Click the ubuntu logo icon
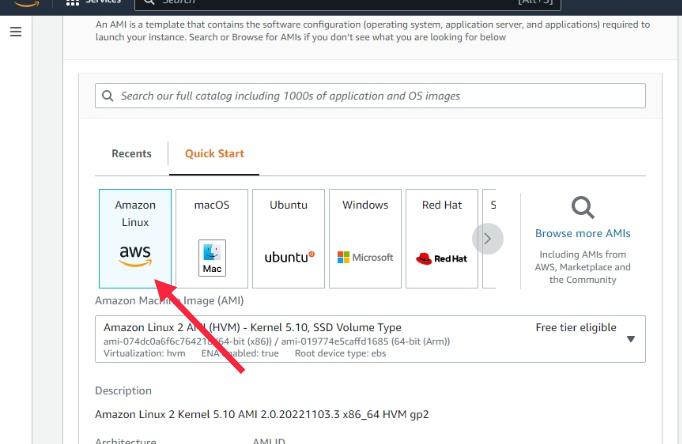Image resolution: width=682 pixels, height=444 pixels. (x=289, y=257)
